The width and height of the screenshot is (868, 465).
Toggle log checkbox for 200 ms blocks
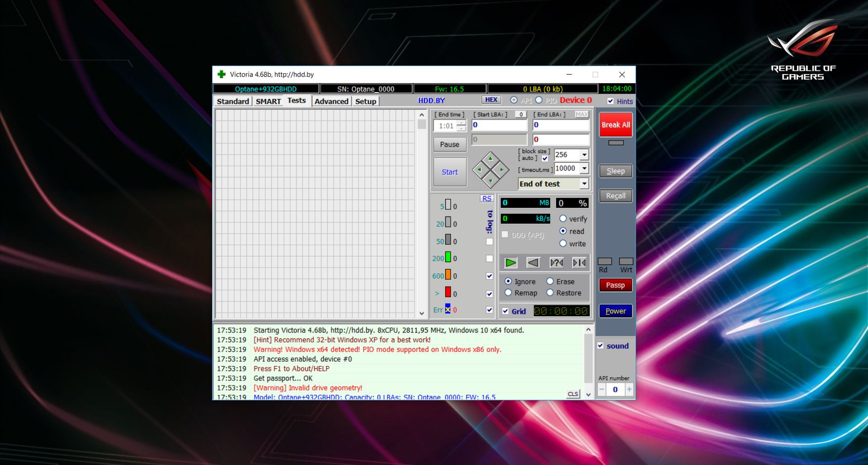489,259
